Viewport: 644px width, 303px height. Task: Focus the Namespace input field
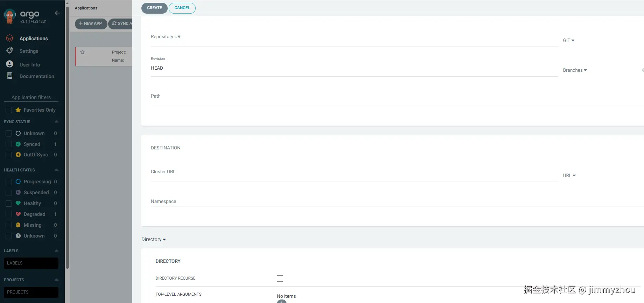397,202
